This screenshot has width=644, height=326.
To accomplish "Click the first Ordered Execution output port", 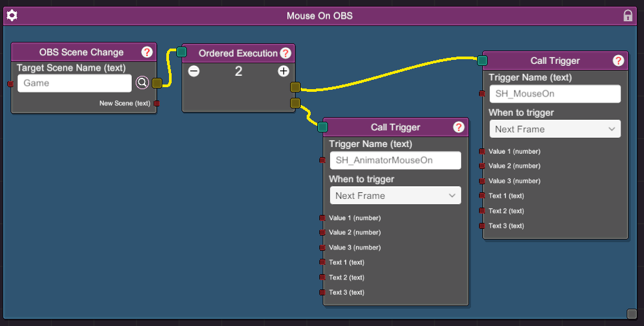I will (x=295, y=87).
